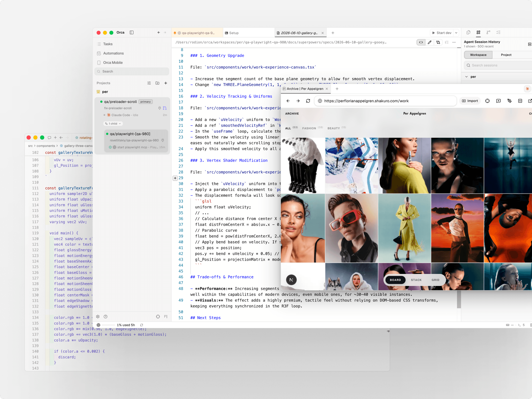The height and width of the screenshot is (399, 532).
Task: Click the usage progress bar in status bar
Action: 109,325
